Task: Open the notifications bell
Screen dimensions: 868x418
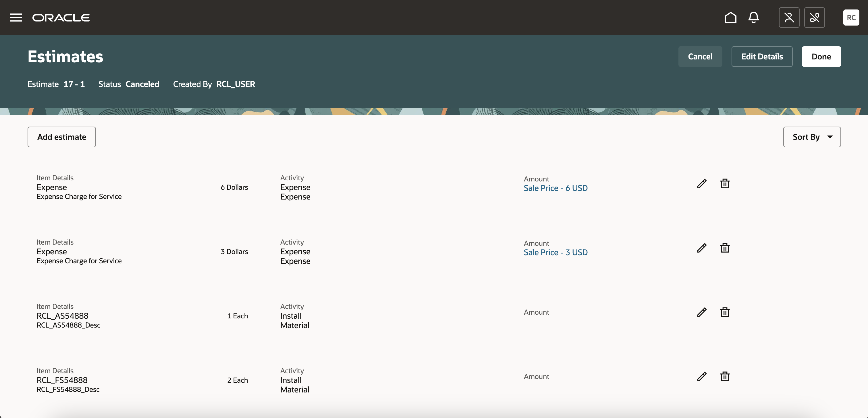Action: coord(753,18)
